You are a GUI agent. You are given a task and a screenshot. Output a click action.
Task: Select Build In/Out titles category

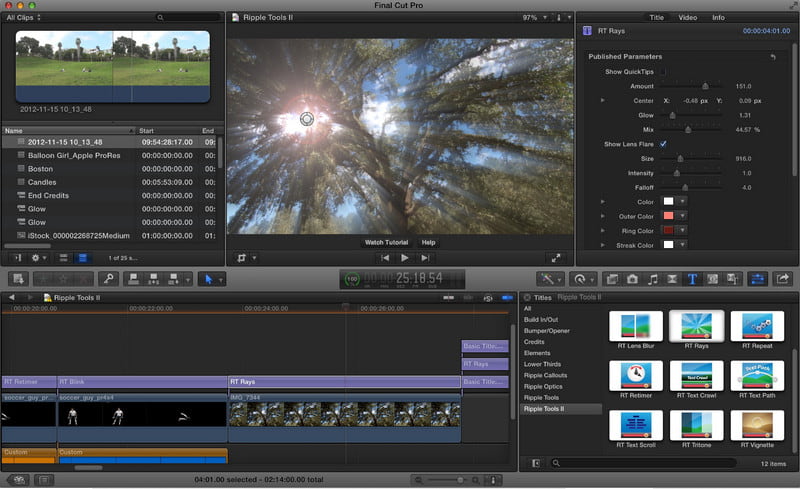coord(541,320)
